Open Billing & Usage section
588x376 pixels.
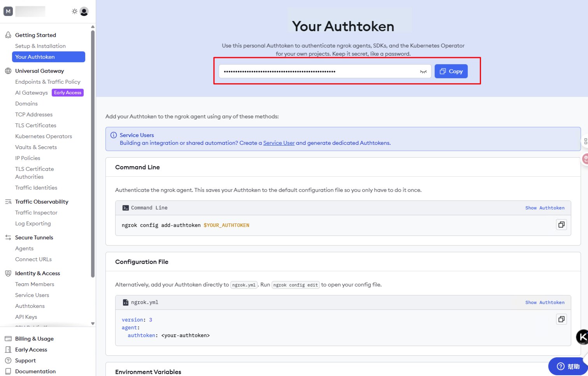34,339
